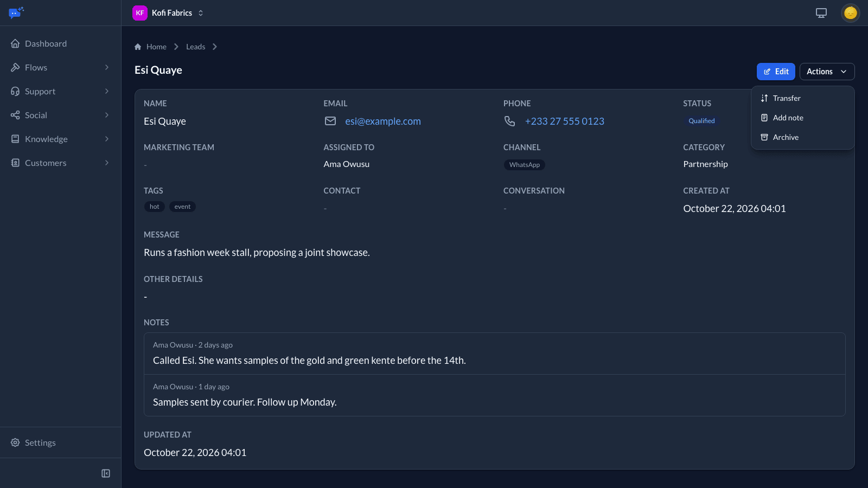Expand the Knowledge submenu chevron
Viewport: 868px width, 488px height.
click(107, 139)
